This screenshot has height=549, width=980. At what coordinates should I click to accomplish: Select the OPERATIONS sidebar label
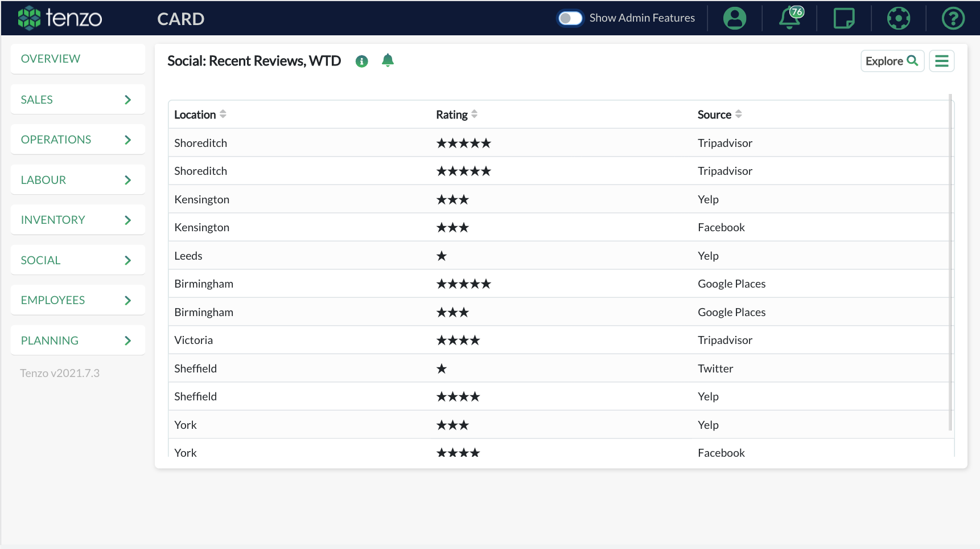(56, 140)
